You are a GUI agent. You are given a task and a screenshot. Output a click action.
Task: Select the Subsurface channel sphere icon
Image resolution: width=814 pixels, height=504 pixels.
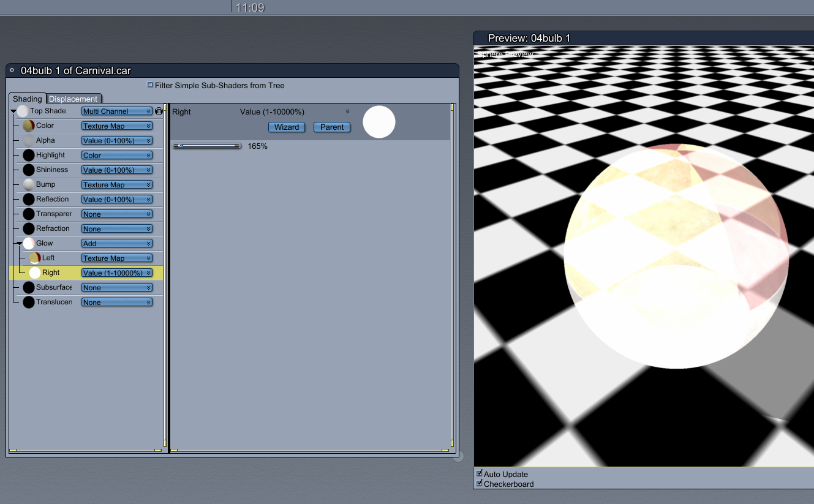[x=29, y=288]
